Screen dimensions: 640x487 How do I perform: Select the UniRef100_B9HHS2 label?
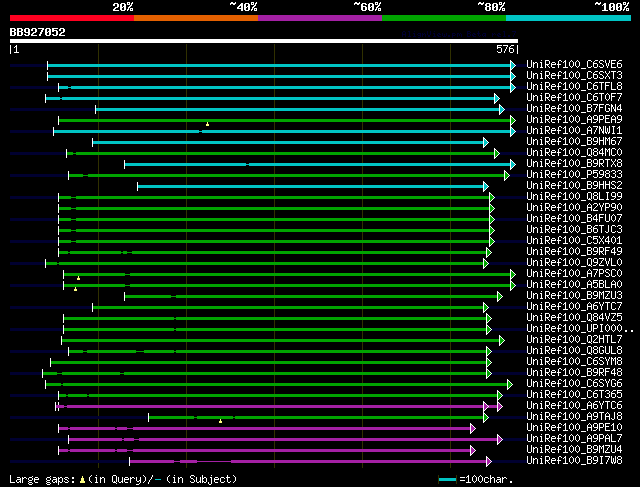click(574, 186)
